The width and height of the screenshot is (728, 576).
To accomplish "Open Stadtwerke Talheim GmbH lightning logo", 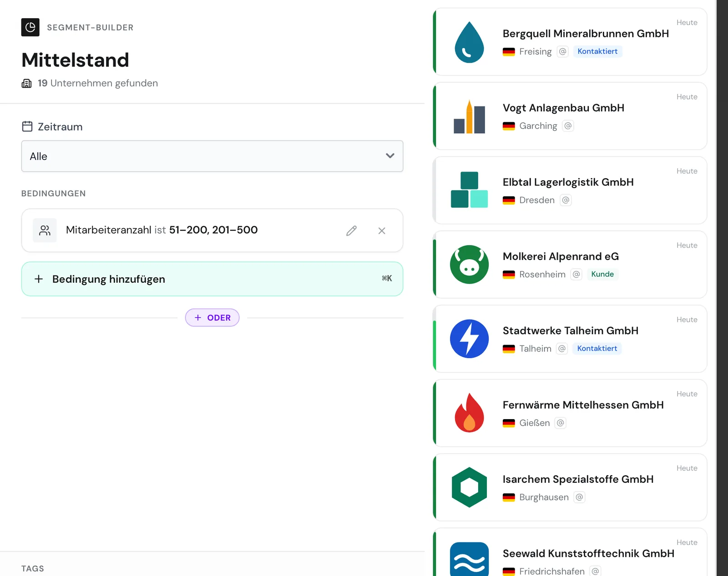I will 469,339.
